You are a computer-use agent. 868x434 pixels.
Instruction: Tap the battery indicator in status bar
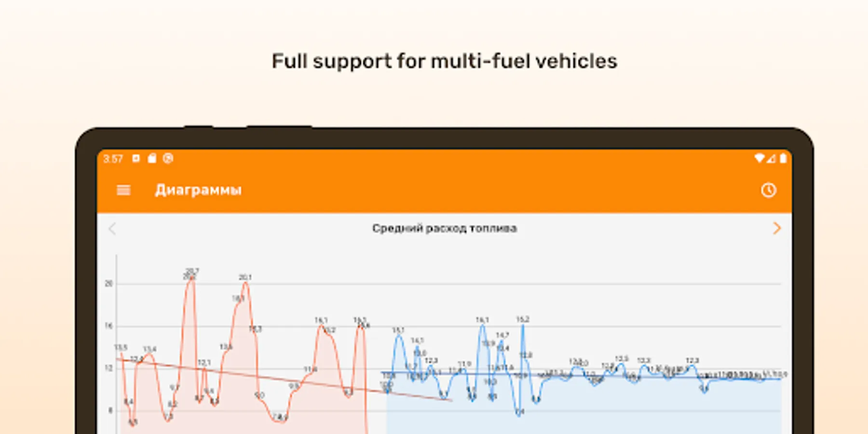[x=783, y=158]
